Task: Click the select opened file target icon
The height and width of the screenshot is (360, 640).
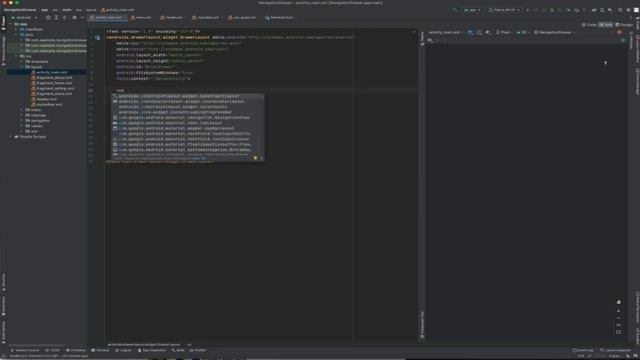Action: 48,18
